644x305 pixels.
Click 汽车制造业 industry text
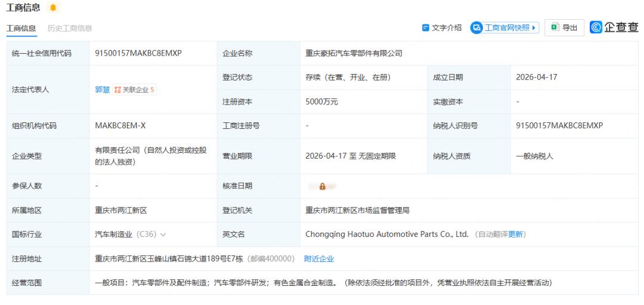(x=114, y=235)
